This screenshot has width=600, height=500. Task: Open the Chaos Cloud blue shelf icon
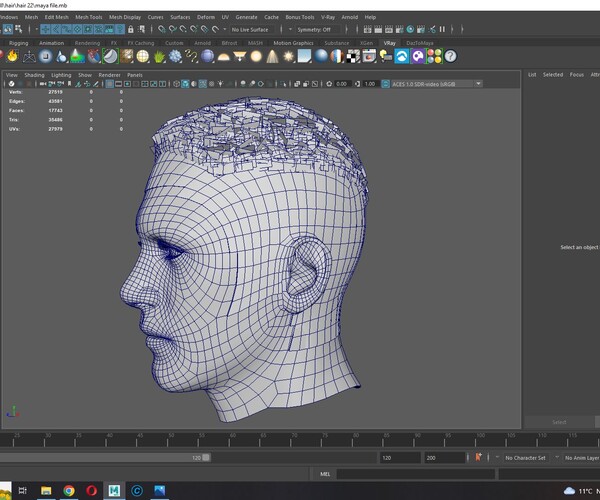click(402, 57)
